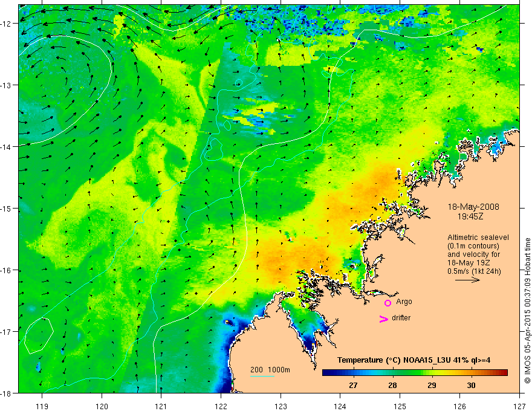Click longitude axis label 127

[x=519, y=406]
